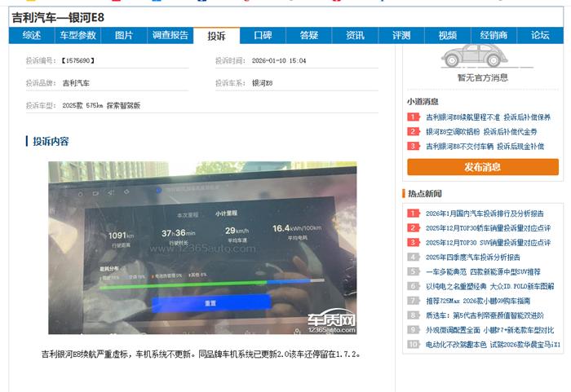Switch to the 车型参数 tab
Screen dimensions: 571x392
click(x=77, y=35)
